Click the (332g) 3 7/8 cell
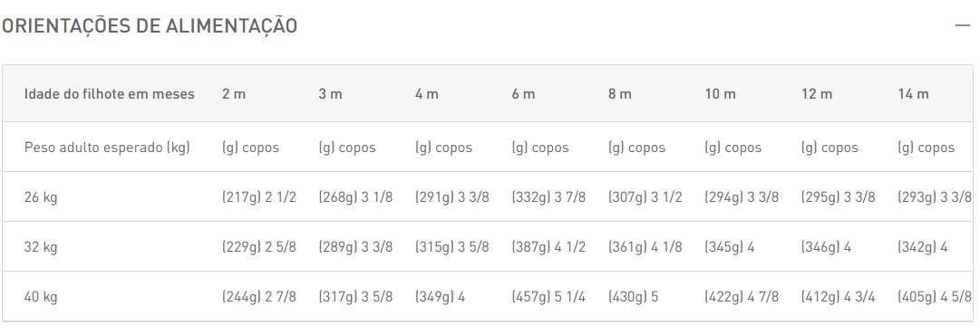This screenshot has width=980, height=335. [x=548, y=197]
